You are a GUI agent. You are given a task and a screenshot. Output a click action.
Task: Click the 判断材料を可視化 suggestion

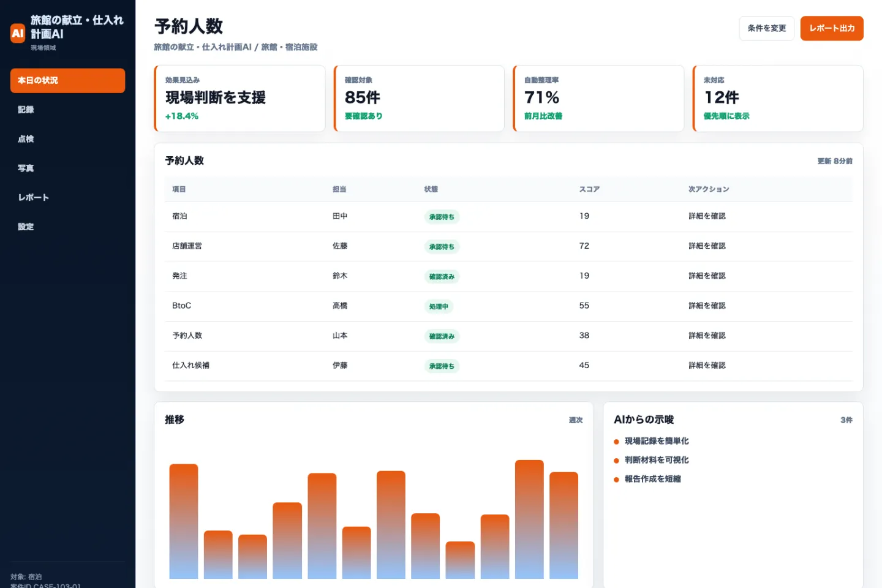pos(657,460)
